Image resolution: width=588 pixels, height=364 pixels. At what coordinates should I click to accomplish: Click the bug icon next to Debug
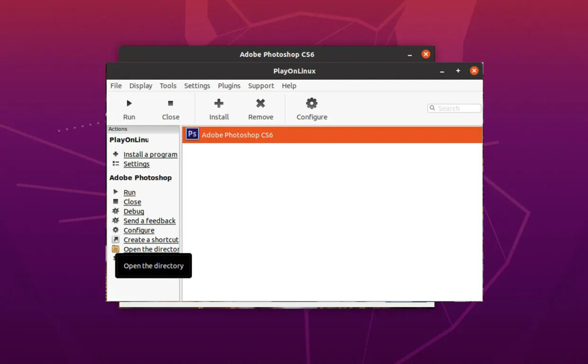point(115,211)
